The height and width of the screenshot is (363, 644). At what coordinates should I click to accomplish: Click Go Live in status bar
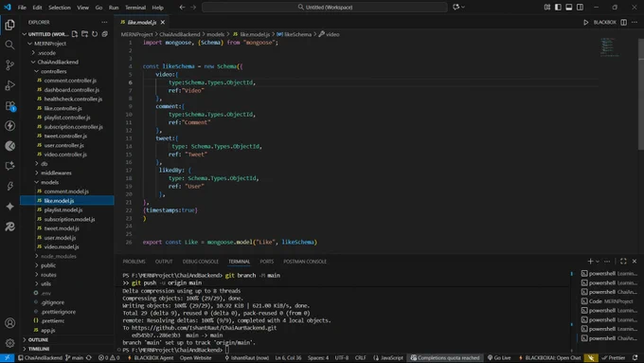click(x=498, y=357)
